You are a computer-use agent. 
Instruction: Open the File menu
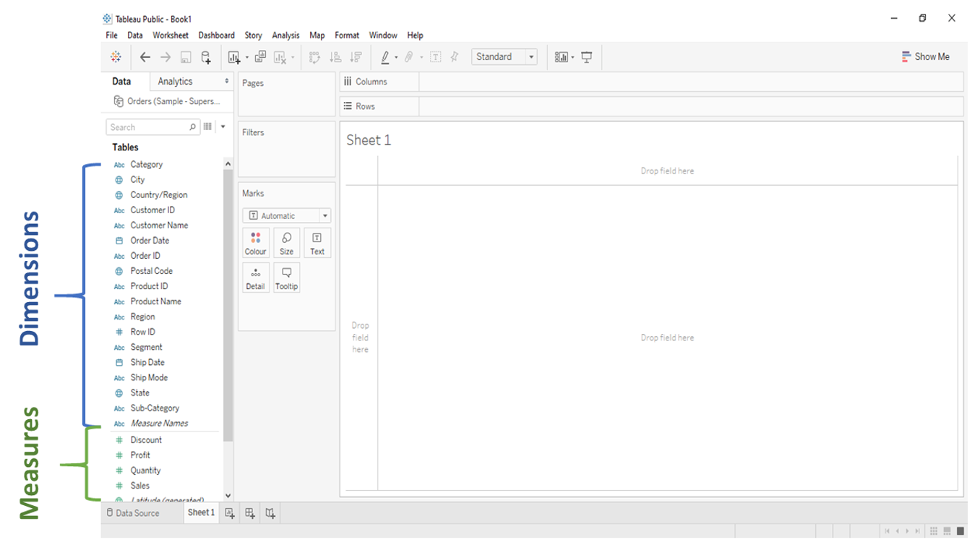pyautogui.click(x=111, y=35)
